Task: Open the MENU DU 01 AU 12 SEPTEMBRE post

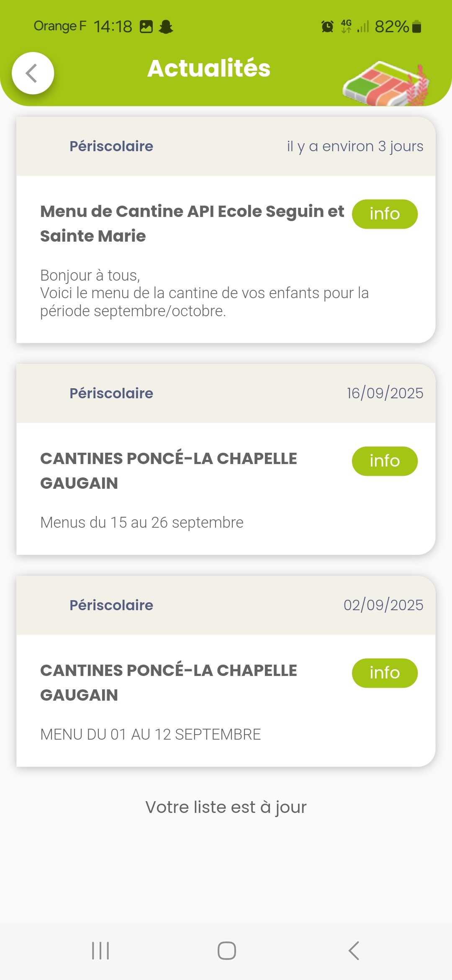Action: pyautogui.click(x=150, y=735)
